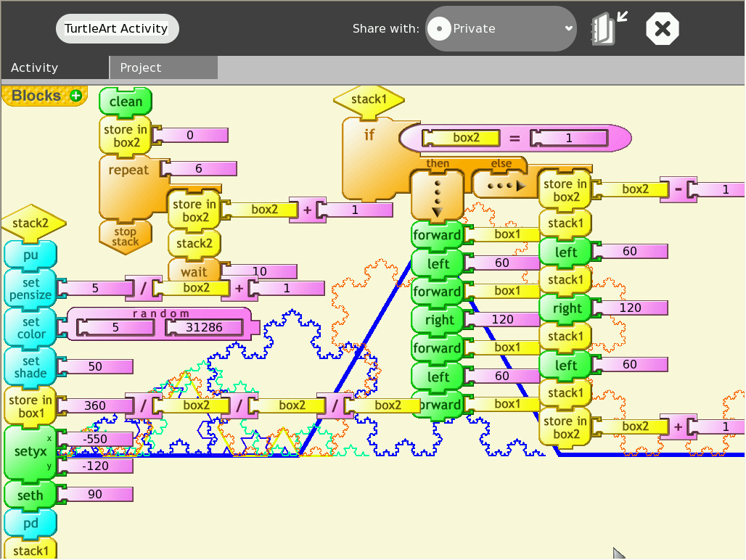746x560 pixels.
Task: Click the random block value 31286
Action: [x=204, y=327]
